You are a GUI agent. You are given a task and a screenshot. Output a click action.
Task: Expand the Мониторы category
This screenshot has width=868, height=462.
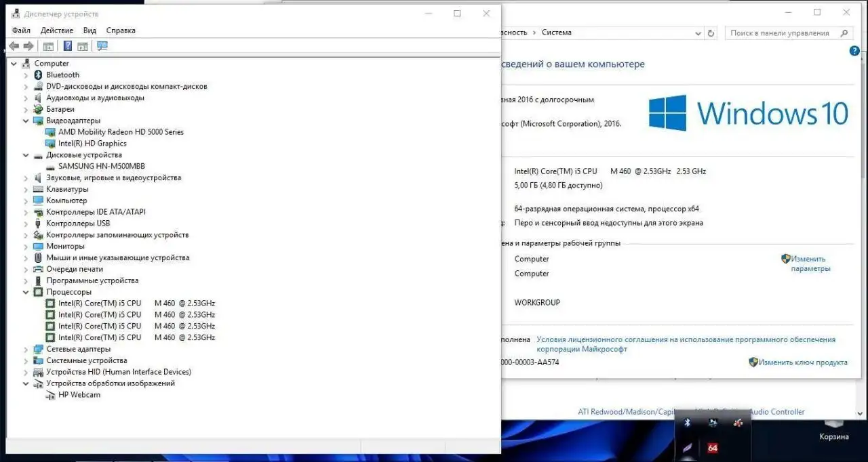26,247
